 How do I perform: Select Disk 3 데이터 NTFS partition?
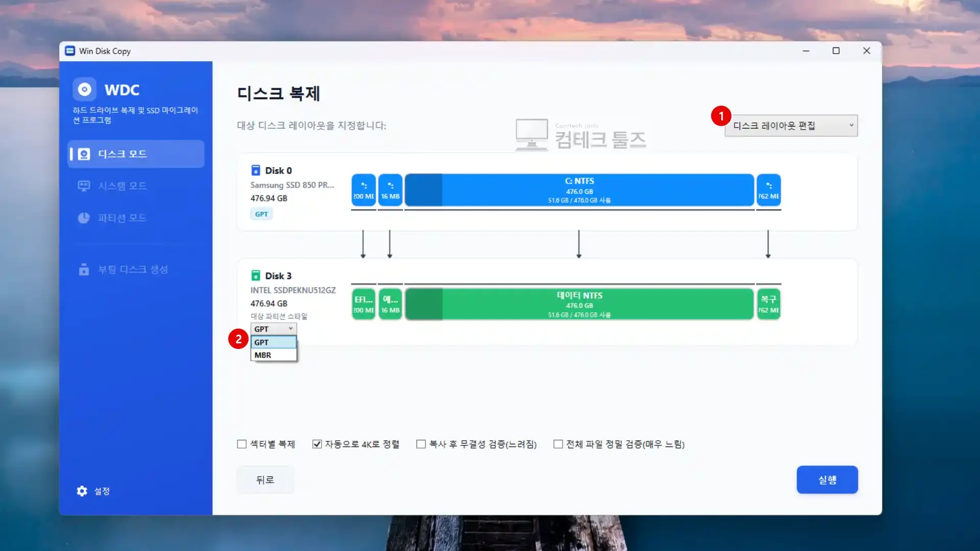coord(579,304)
